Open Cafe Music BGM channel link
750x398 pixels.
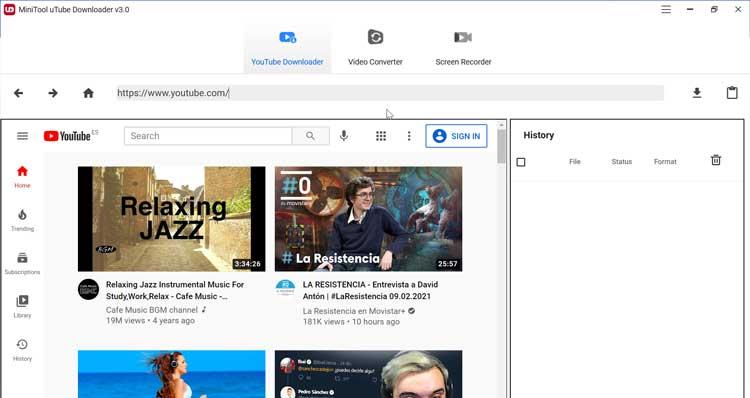[x=152, y=310]
